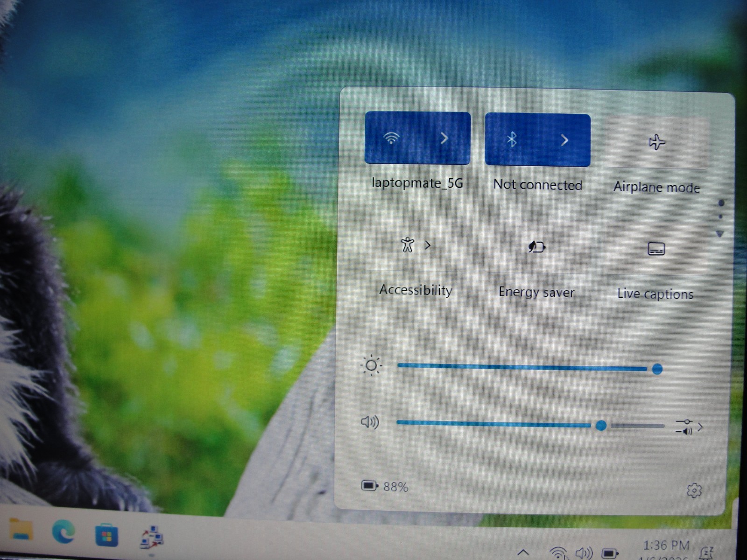Open the Accessibility quick setting
Viewport: 747px width, 560px height.
pos(408,245)
